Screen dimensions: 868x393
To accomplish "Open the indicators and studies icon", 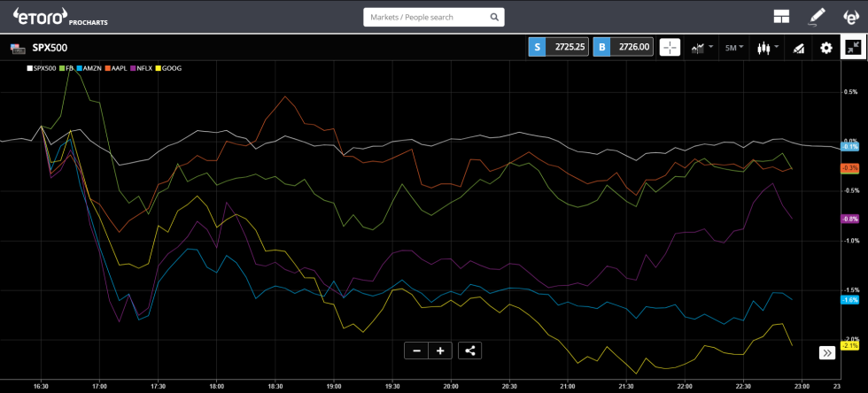I will pyautogui.click(x=798, y=48).
